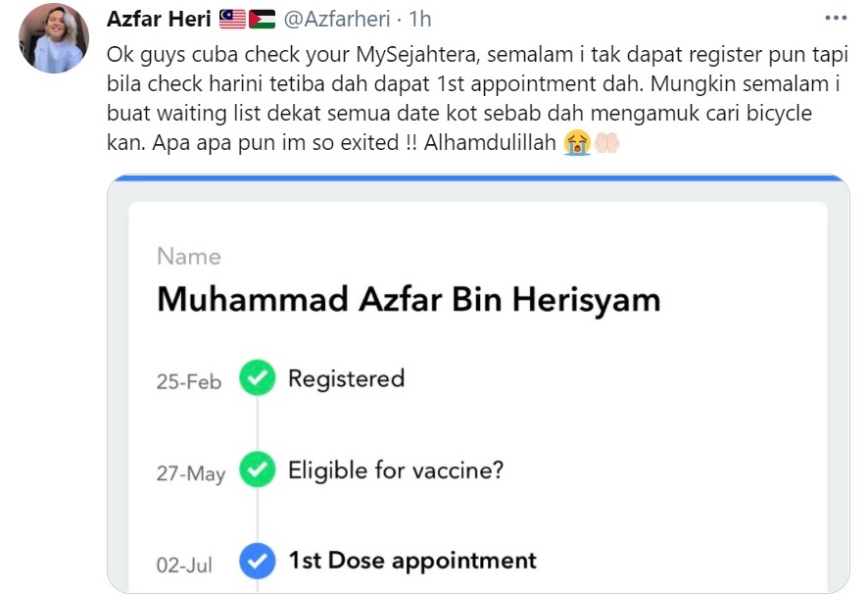868x595 pixels.
Task: Click the raised palms emoji
Action: coord(606,143)
